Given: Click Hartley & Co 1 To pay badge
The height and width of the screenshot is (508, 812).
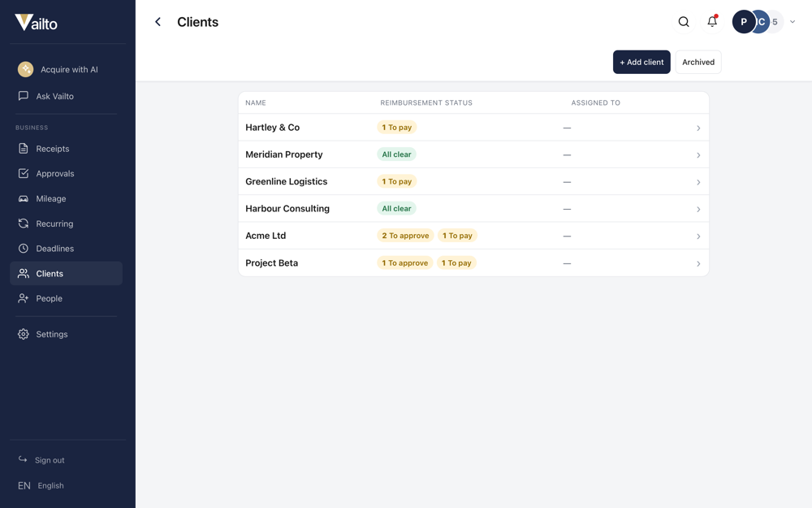Looking at the screenshot, I should 397,127.
